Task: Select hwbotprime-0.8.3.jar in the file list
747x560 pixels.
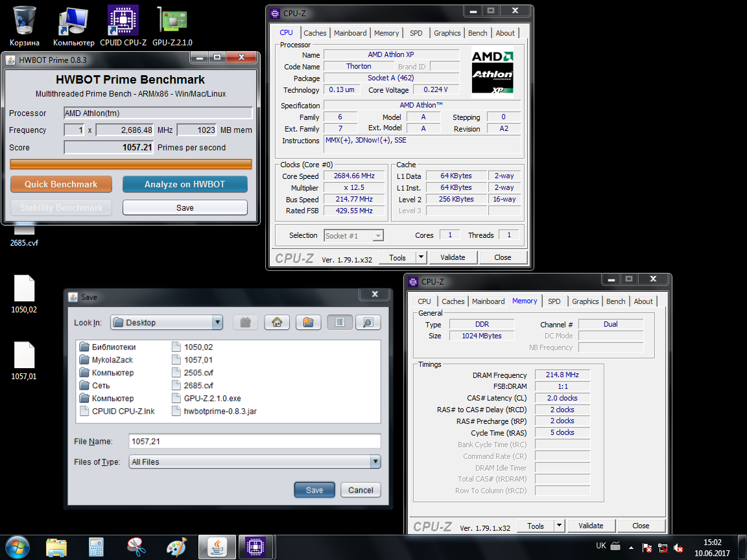Action: point(215,412)
